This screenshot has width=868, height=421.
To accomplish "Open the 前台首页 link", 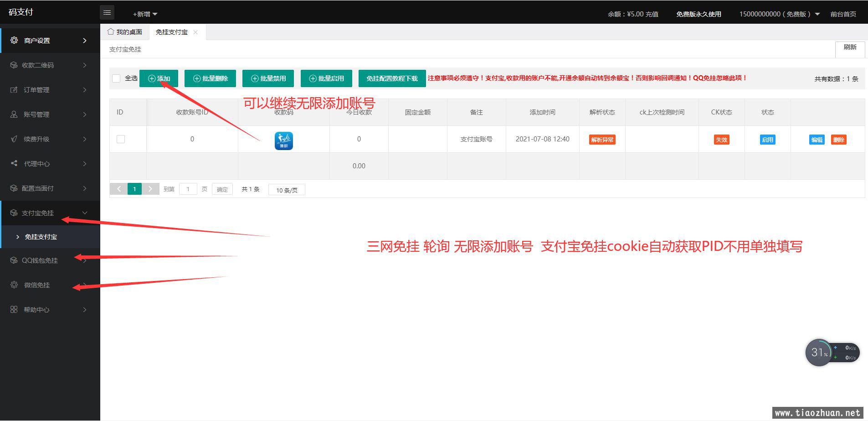I will point(843,14).
